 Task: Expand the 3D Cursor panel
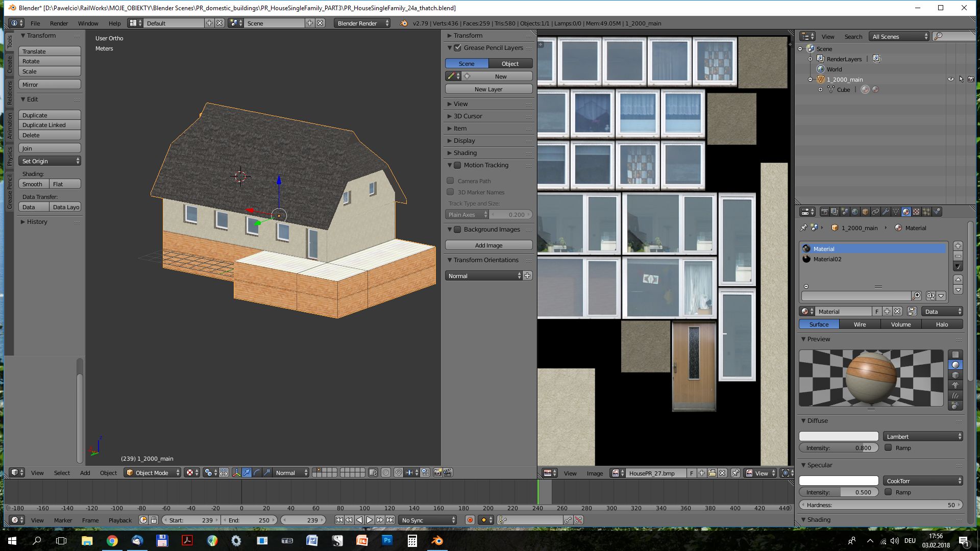tap(467, 116)
